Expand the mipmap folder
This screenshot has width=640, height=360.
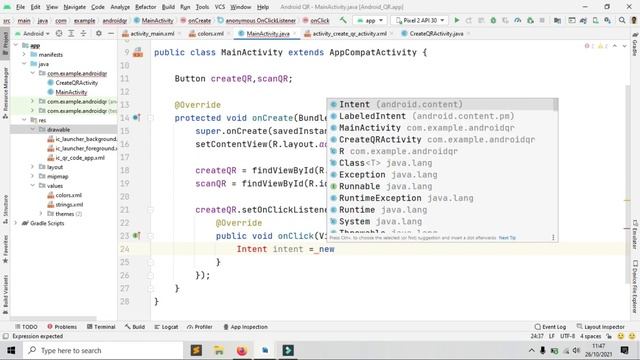32,176
